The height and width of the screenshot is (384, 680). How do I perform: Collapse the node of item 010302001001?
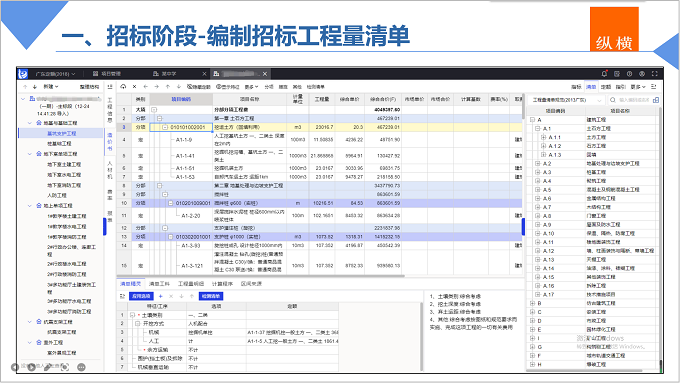(x=170, y=237)
